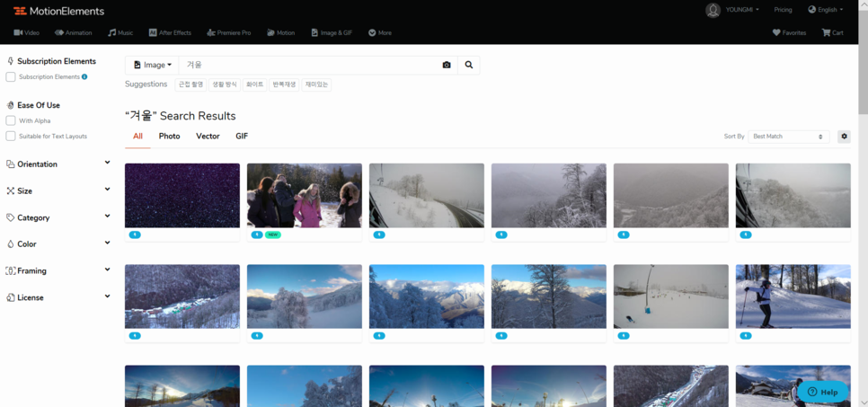Open the foggy ski slope with lift pole thumbnail
868x407 pixels.
[x=671, y=296]
